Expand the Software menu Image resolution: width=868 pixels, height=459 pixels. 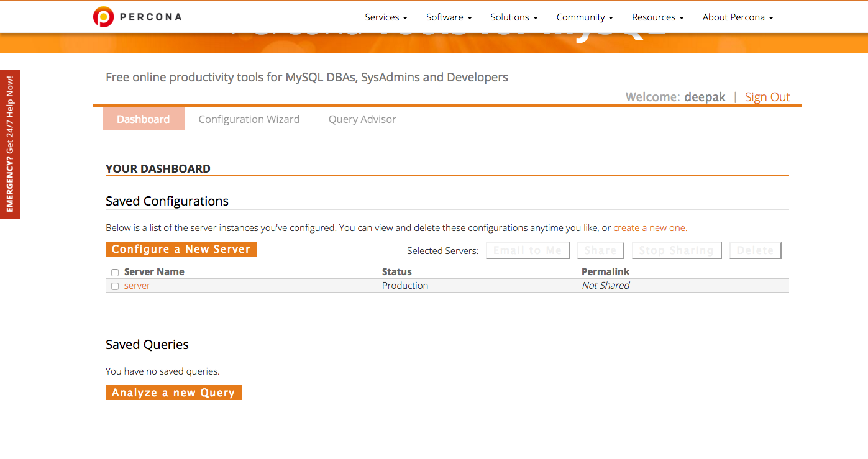click(449, 17)
